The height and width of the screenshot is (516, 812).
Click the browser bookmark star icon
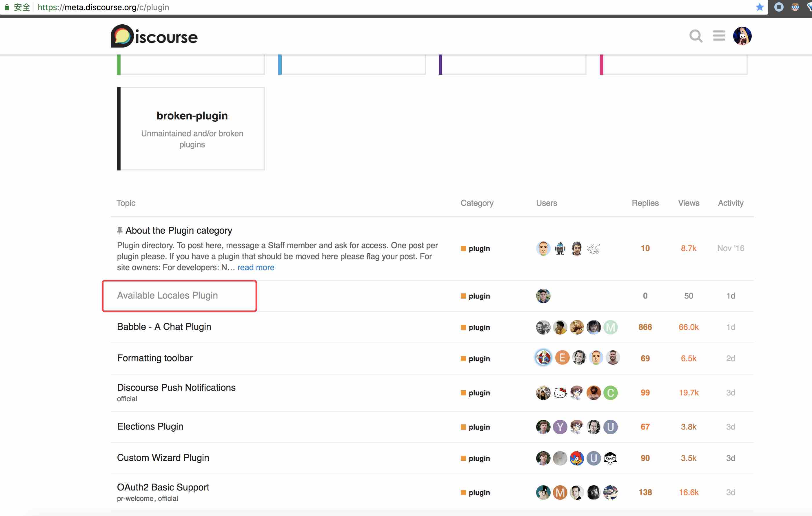(759, 7)
